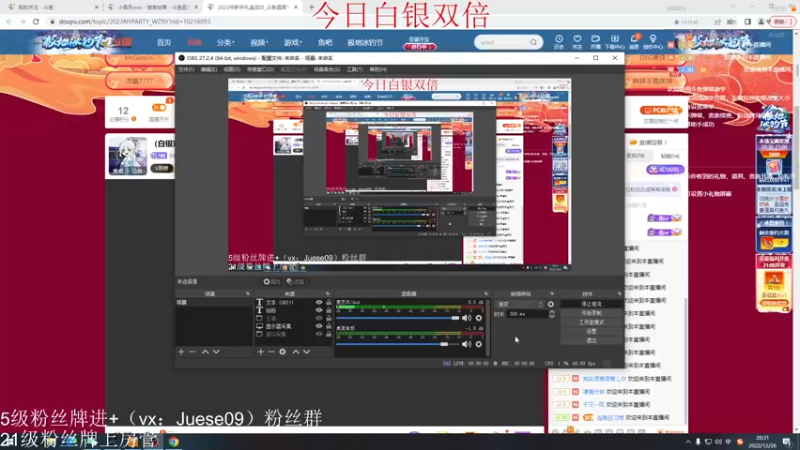Add a new scene with the plus icon
The height and width of the screenshot is (450, 800).
click(181, 352)
